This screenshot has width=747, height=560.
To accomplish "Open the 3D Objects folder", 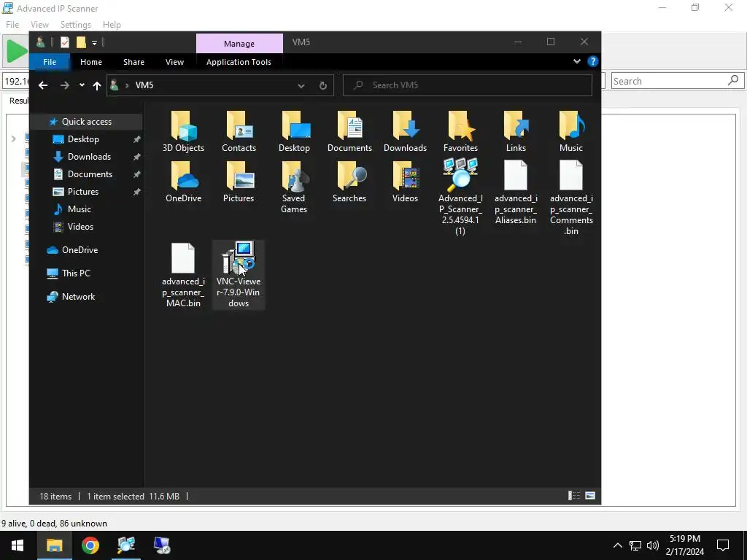I will pyautogui.click(x=183, y=131).
